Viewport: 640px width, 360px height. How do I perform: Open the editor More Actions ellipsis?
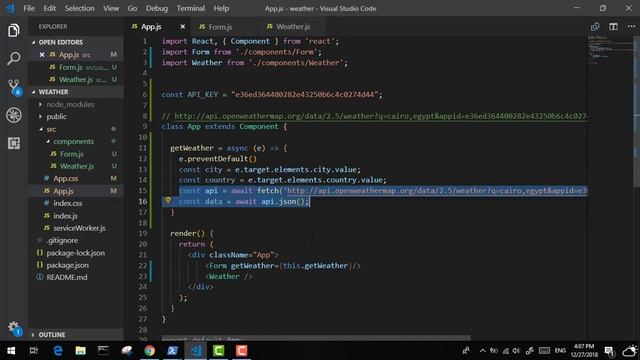click(631, 27)
